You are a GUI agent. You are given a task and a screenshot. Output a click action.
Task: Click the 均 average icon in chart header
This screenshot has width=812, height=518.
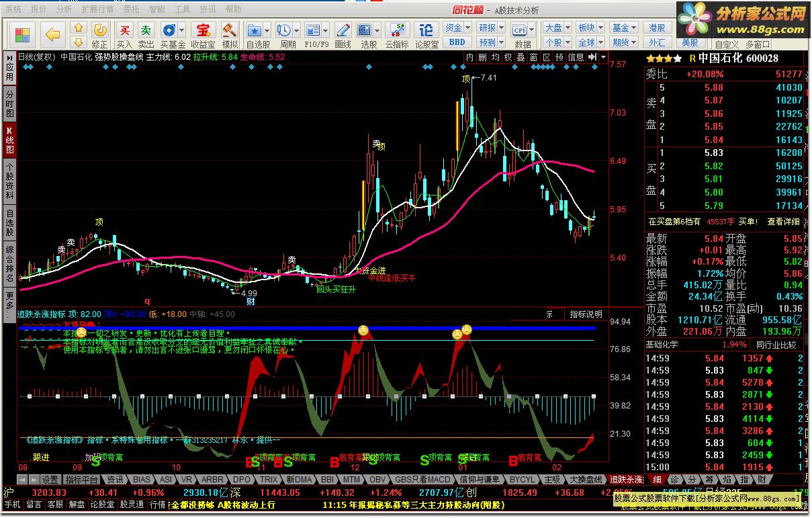[495, 58]
